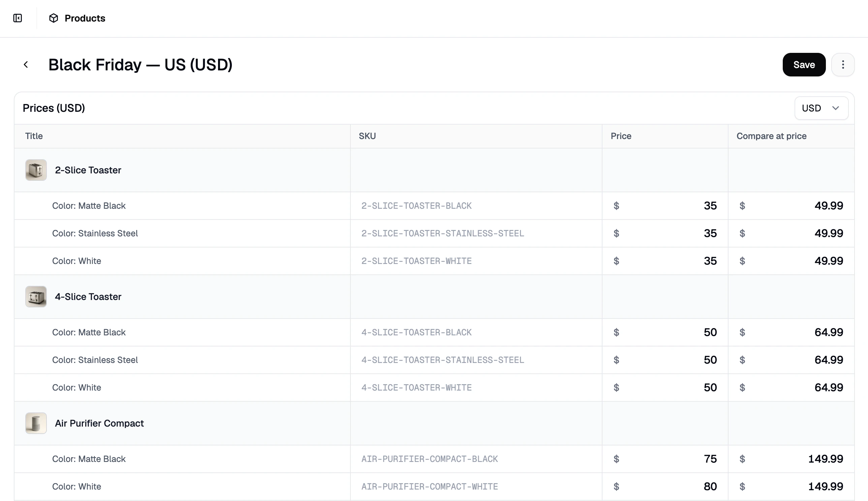This screenshot has height=501, width=868.
Task: Edit price for 2-SLICE-TOASTER-STAINLESS-STEEL
Action: click(x=665, y=233)
